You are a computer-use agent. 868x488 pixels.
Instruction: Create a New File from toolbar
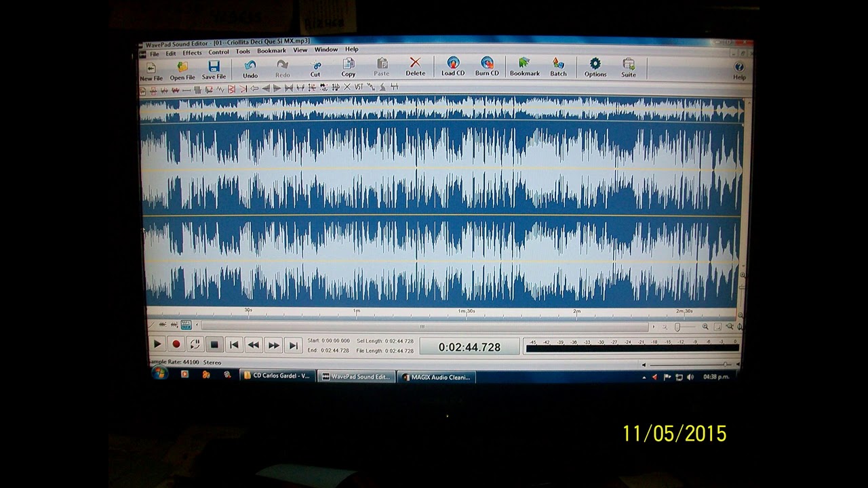pyautogui.click(x=151, y=71)
